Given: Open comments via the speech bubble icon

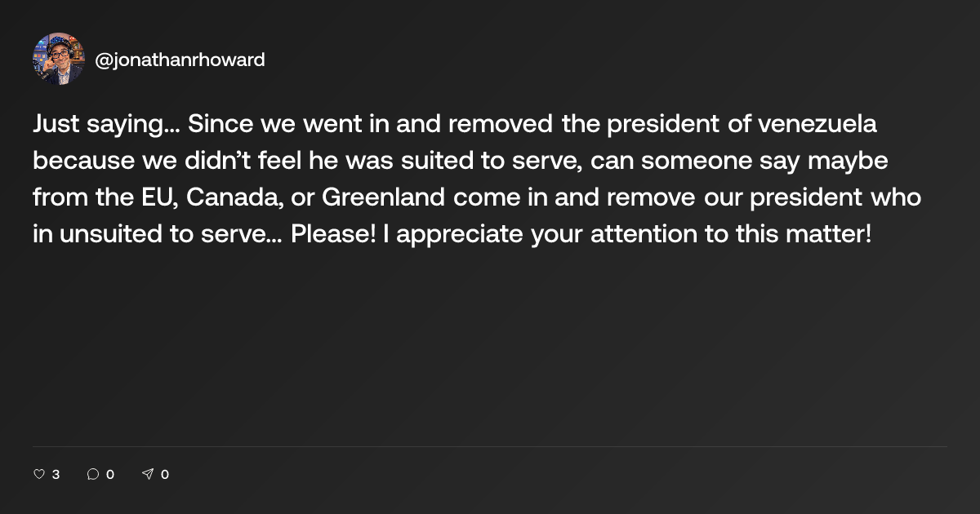Looking at the screenshot, I should [93, 474].
